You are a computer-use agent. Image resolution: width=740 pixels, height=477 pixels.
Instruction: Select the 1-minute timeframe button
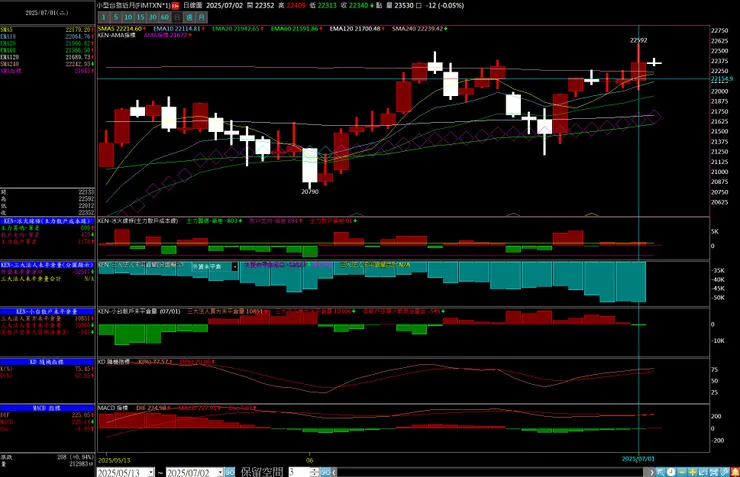(103, 17)
